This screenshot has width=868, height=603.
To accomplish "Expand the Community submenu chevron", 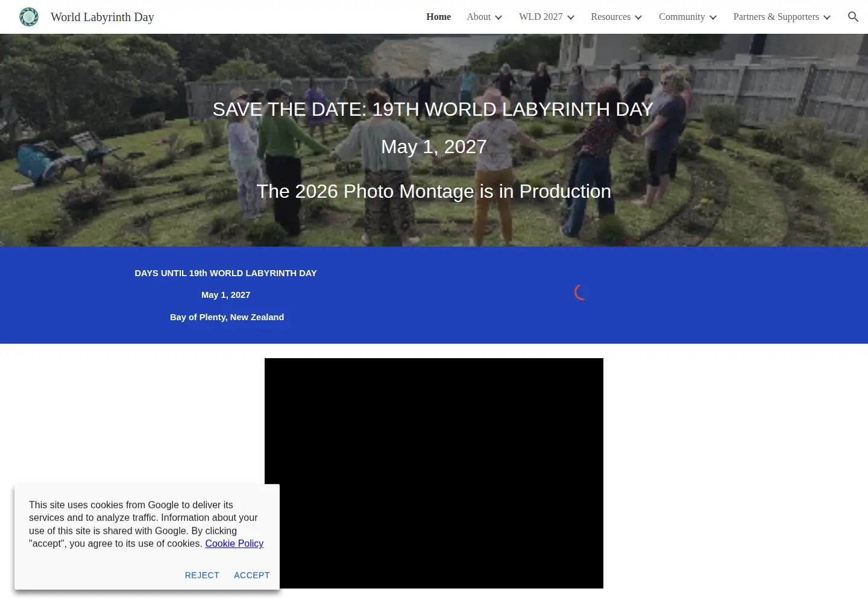I will pyautogui.click(x=713, y=17).
